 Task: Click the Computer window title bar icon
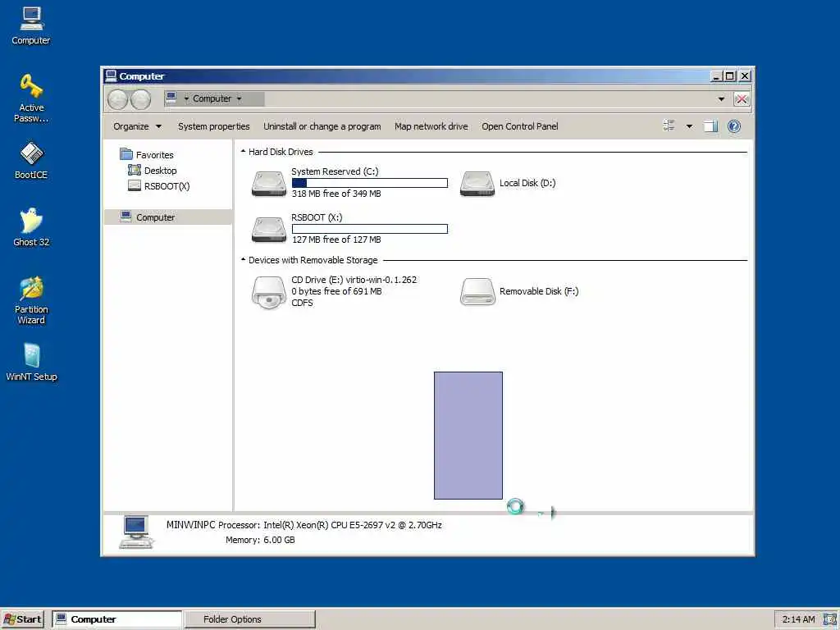[111, 75]
